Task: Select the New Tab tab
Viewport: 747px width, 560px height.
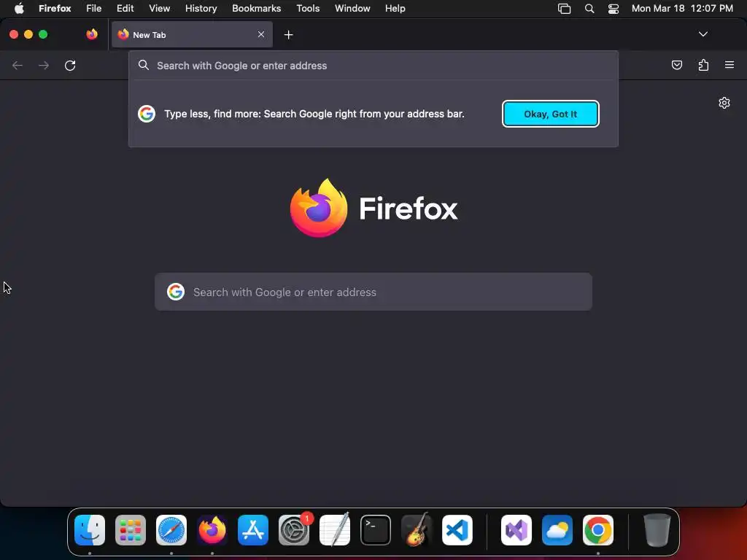Action: tap(192, 34)
